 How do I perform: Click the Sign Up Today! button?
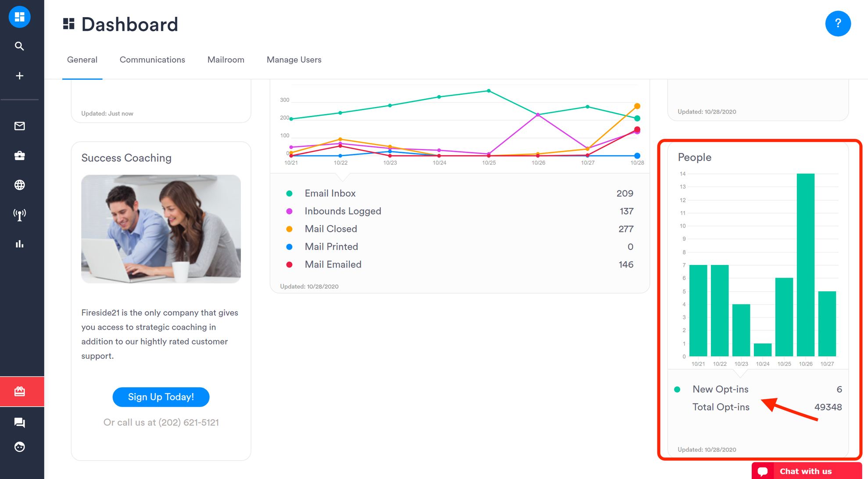coord(161,397)
